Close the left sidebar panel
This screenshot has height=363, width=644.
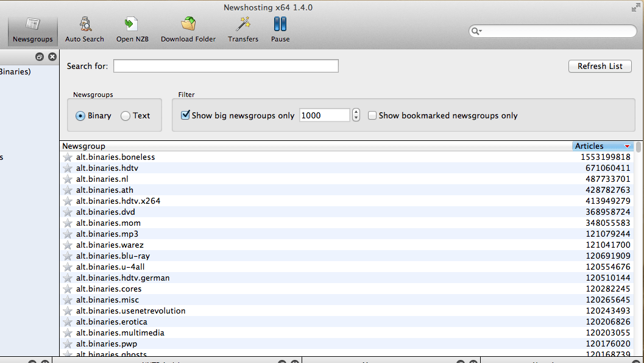click(52, 57)
